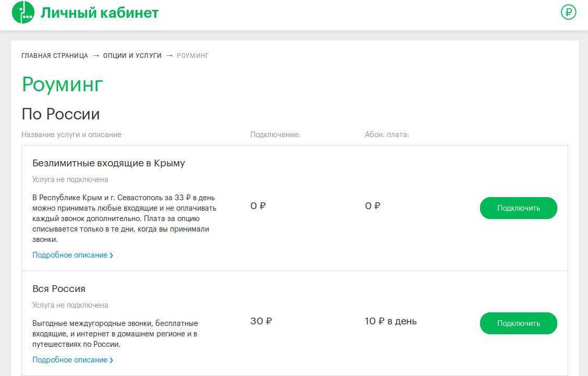Select the 'Роуминг' breadcrumb item
The width and height of the screenshot is (588, 376).
(192, 55)
